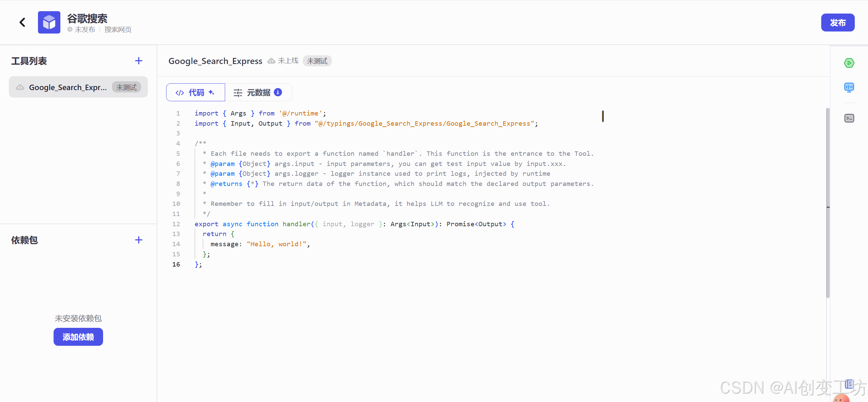Open the terminal console icon
Viewport: 868px width, 402px height.
coord(849,118)
